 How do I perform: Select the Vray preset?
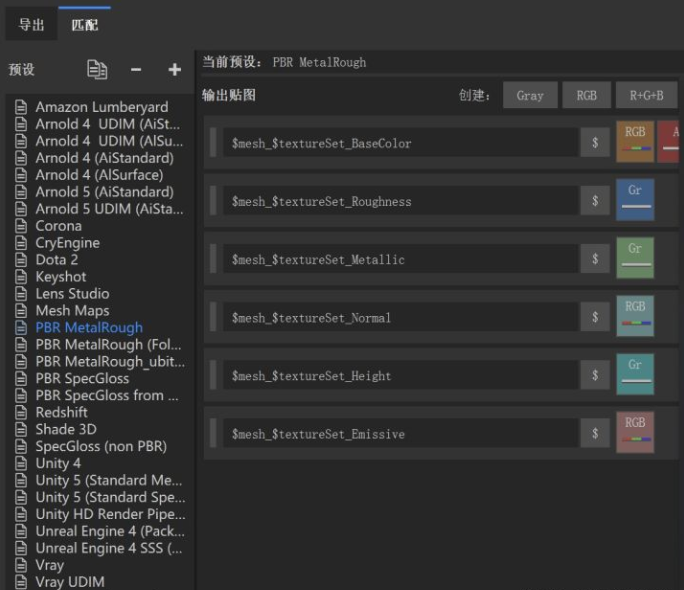[x=50, y=565]
